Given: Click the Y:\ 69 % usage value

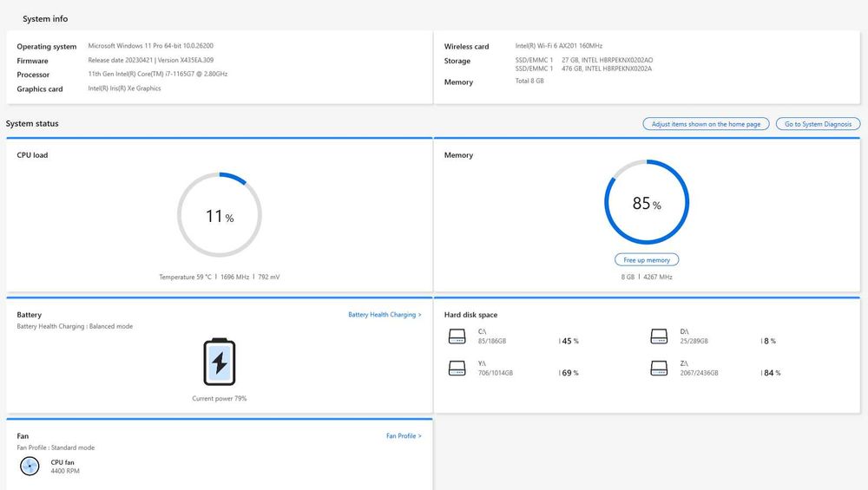Looking at the screenshot, I should click(570, 373).
